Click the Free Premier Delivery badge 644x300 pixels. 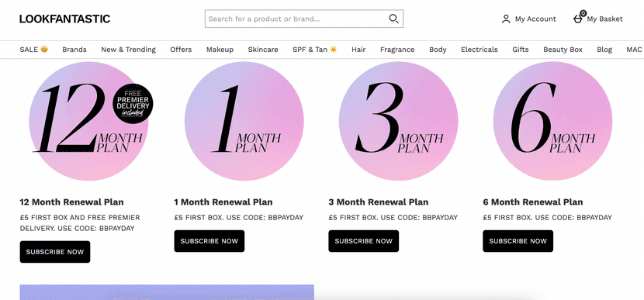pyautogui.click(x=133, y=103)
